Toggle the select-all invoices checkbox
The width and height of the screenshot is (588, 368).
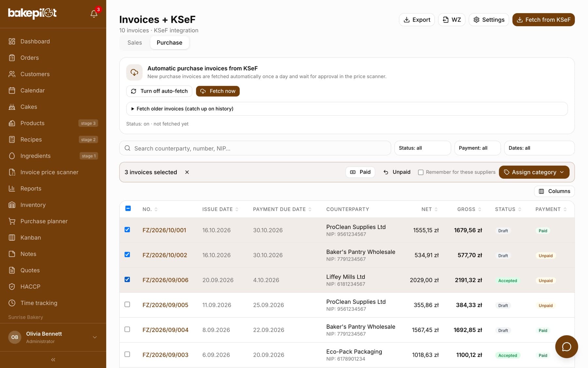[128, 209]
